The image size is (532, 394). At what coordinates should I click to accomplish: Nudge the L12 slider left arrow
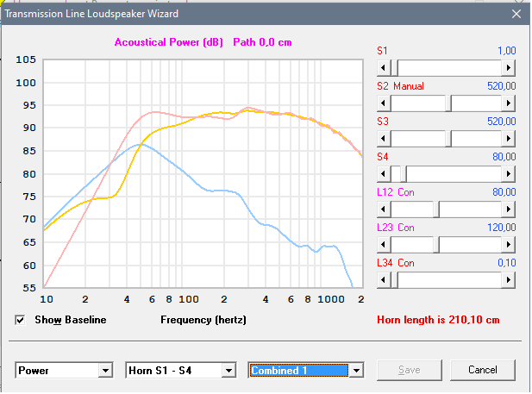click(384, 208)
